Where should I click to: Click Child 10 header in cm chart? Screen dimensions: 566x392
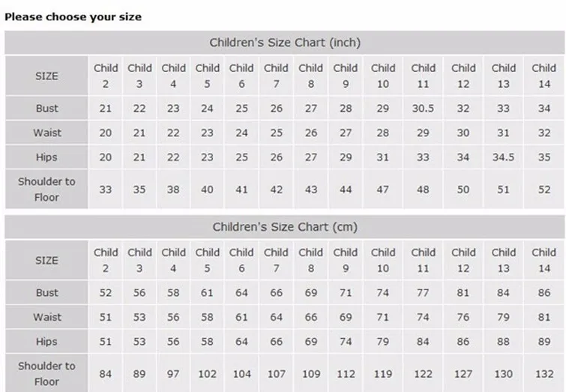pos(383,260)
